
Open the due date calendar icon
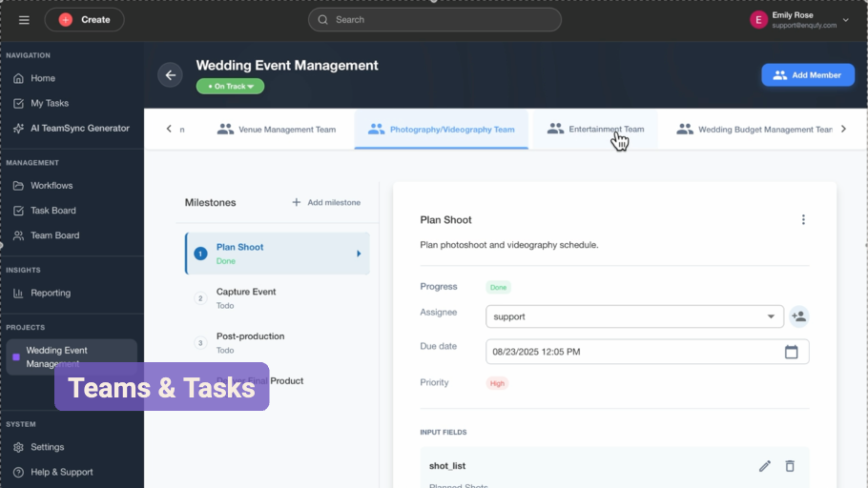point(791,352)
